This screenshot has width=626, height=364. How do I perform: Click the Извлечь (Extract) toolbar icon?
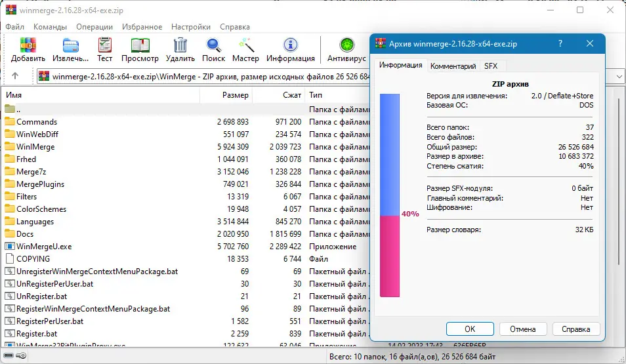click(71, 45)
